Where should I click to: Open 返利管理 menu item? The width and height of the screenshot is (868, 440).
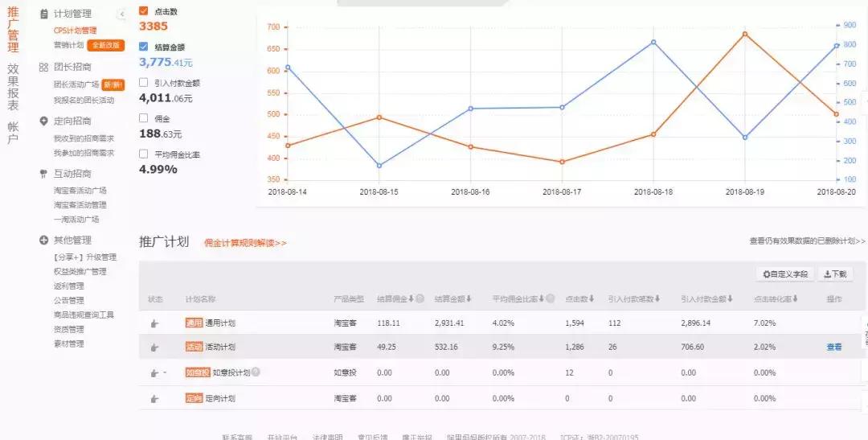[x=68, y=286]
